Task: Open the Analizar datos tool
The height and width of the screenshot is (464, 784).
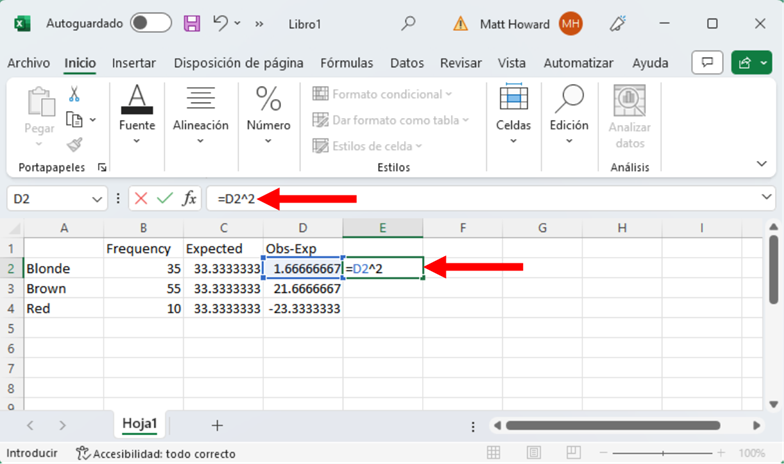Action: 630,117
